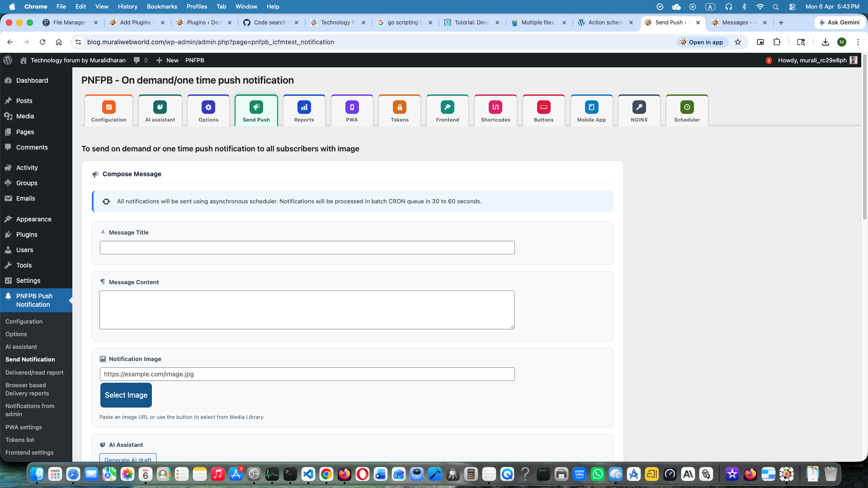Image resolution: width=868 pixels, height=488 pixels.
Task: Click the Notification Image URL field
Action: pyautogui.click(x=307, y=374)
